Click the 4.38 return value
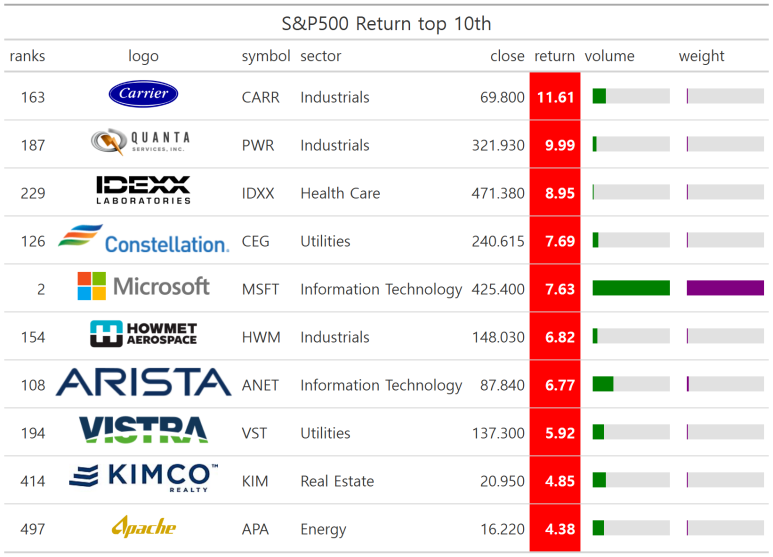 pos(560,529)
